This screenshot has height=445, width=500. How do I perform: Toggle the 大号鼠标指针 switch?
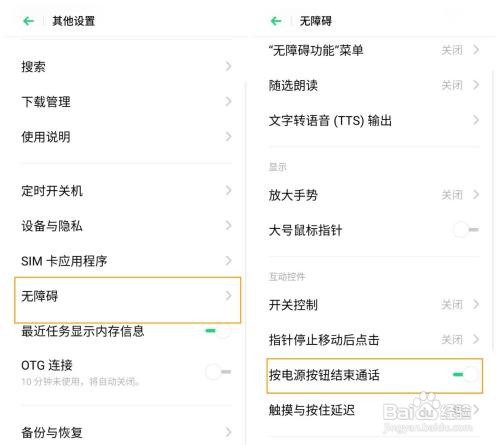tap(466, 230)
